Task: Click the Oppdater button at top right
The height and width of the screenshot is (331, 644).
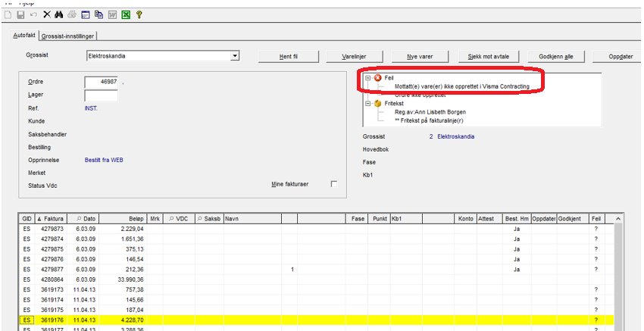Action: coord(617,57)
